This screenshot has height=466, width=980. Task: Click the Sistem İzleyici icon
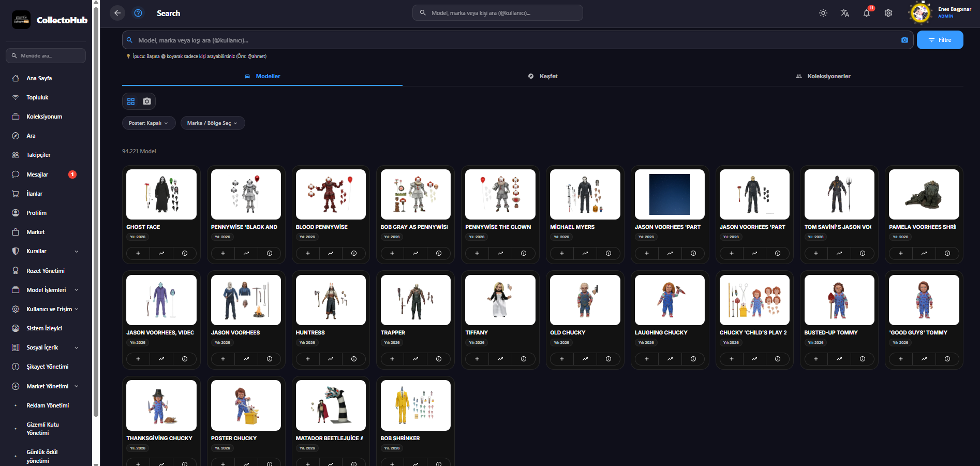16,328
